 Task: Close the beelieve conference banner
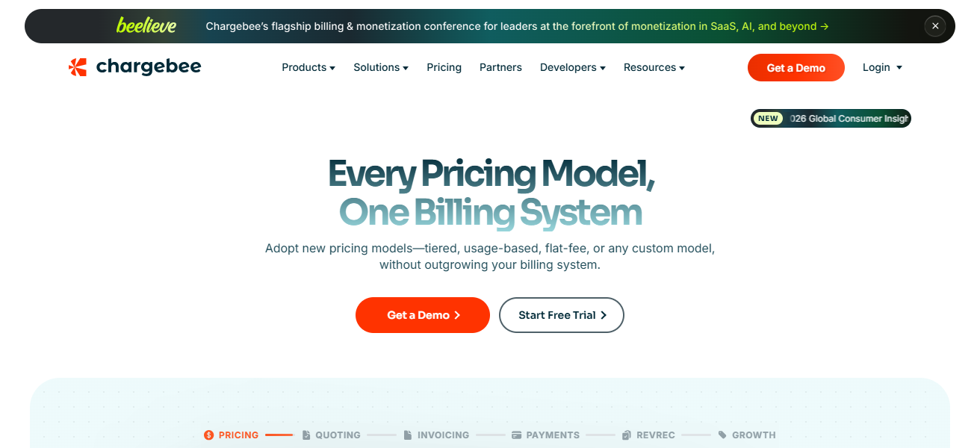point(934,26)
